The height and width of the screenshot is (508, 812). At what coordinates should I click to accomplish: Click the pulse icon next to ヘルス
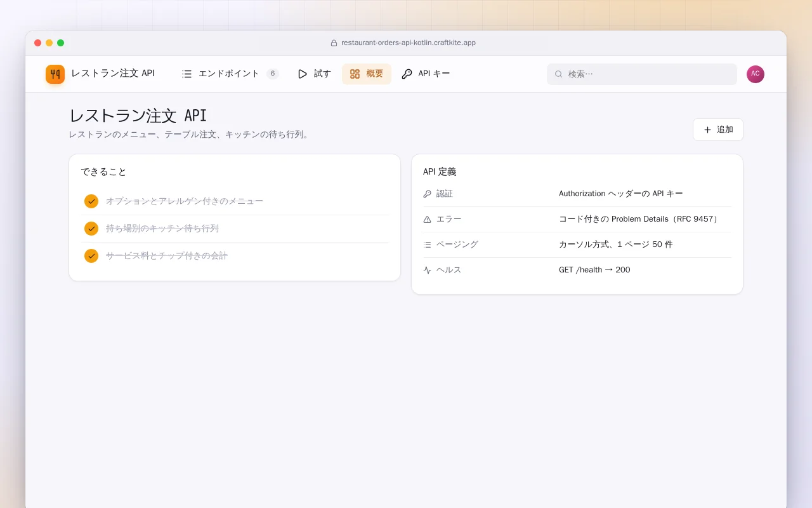coord(427,270)
